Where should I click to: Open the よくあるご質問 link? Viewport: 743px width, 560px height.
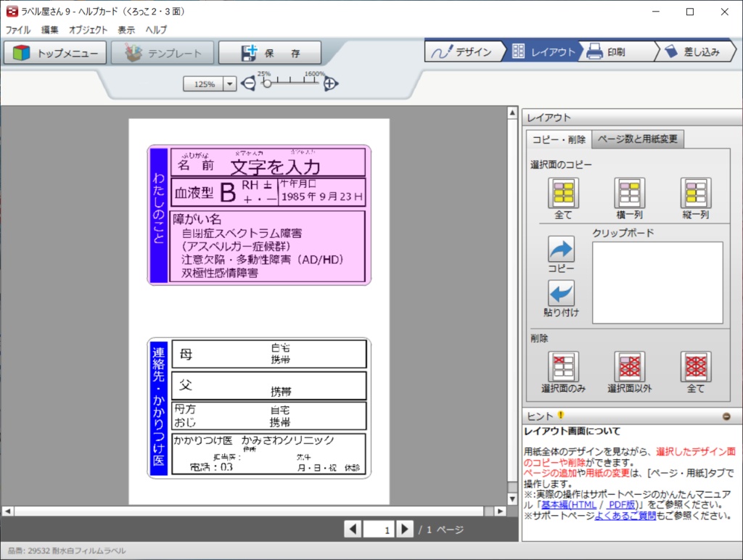[625, 516]
